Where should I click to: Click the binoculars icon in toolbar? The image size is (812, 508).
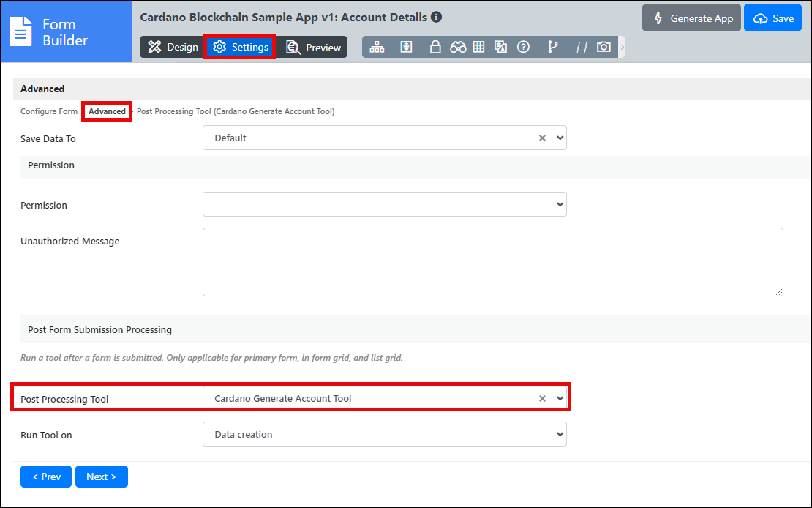pos(458,47)
